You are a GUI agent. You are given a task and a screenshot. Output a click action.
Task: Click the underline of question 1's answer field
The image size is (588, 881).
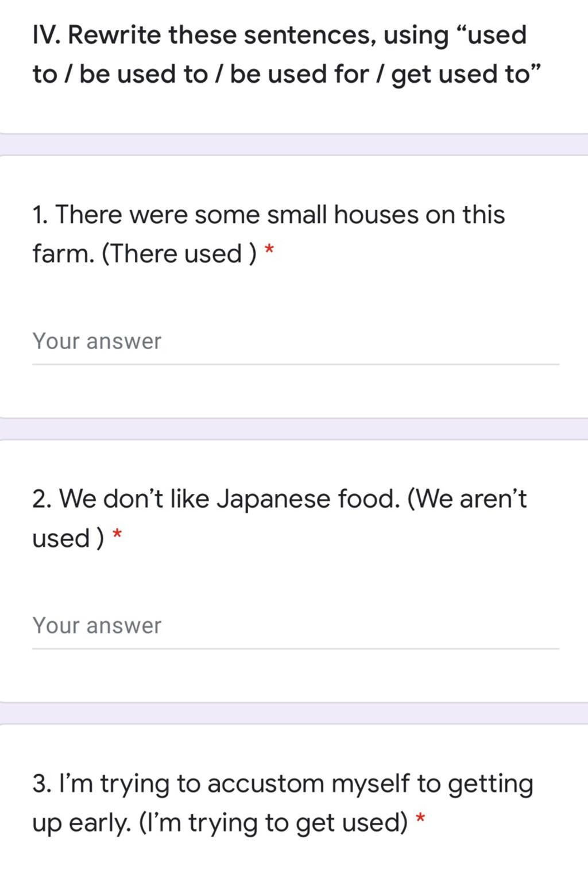point(295,364)
